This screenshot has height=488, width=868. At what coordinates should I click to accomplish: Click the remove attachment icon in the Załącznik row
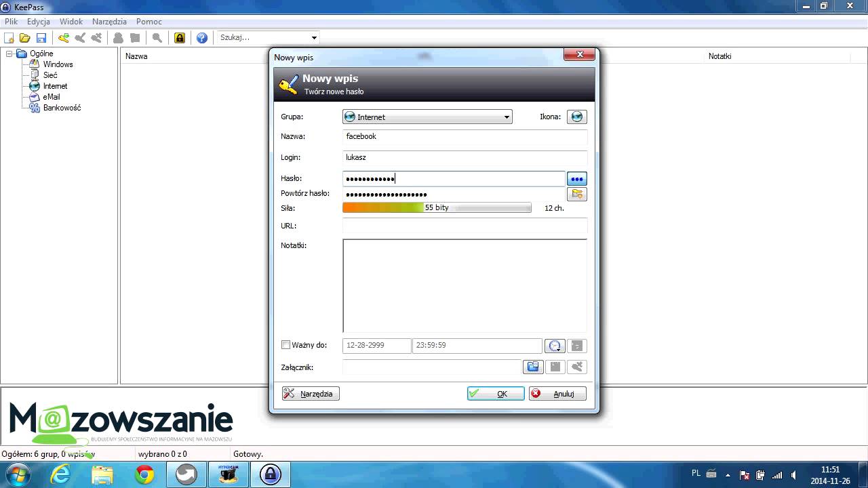576,367
